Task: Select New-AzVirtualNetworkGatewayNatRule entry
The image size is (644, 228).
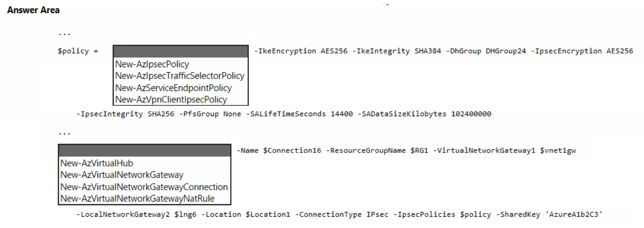Action: [138, 199]
